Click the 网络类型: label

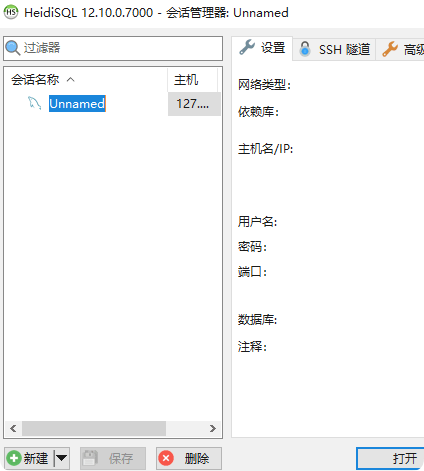[264, 85]
